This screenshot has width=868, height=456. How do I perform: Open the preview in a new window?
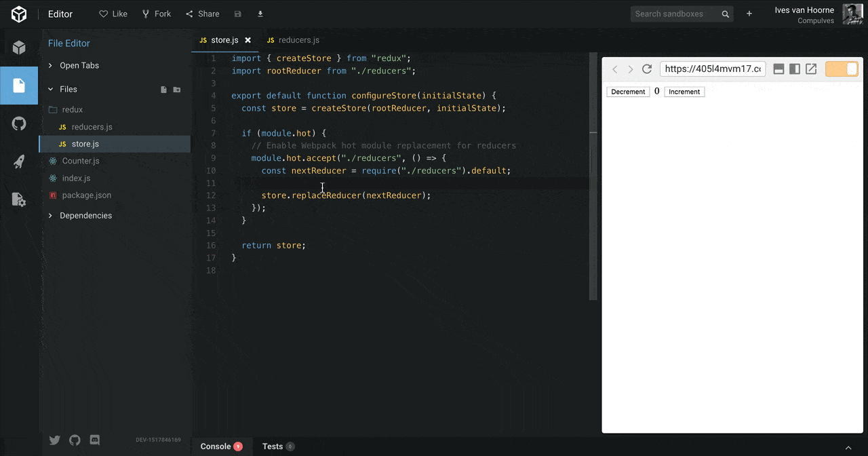[811, 69]
